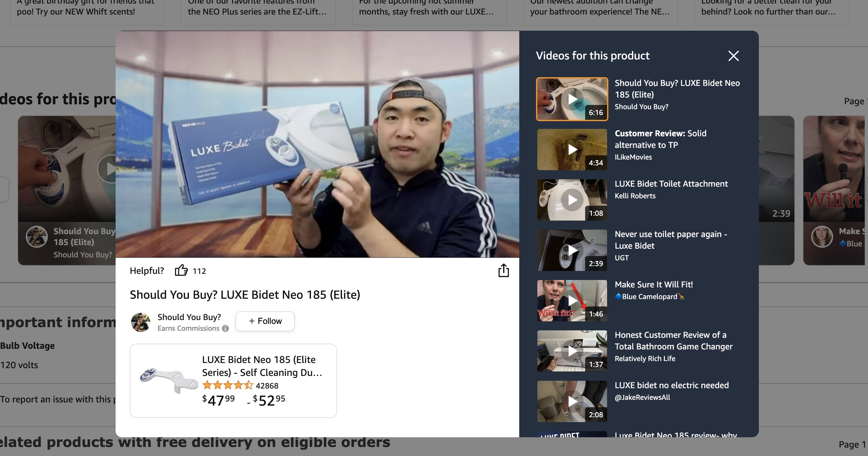Select 'Customer Review: Solid alternative to TP' title
This screenshot has width=868, height=456.
tap(660, 139)
